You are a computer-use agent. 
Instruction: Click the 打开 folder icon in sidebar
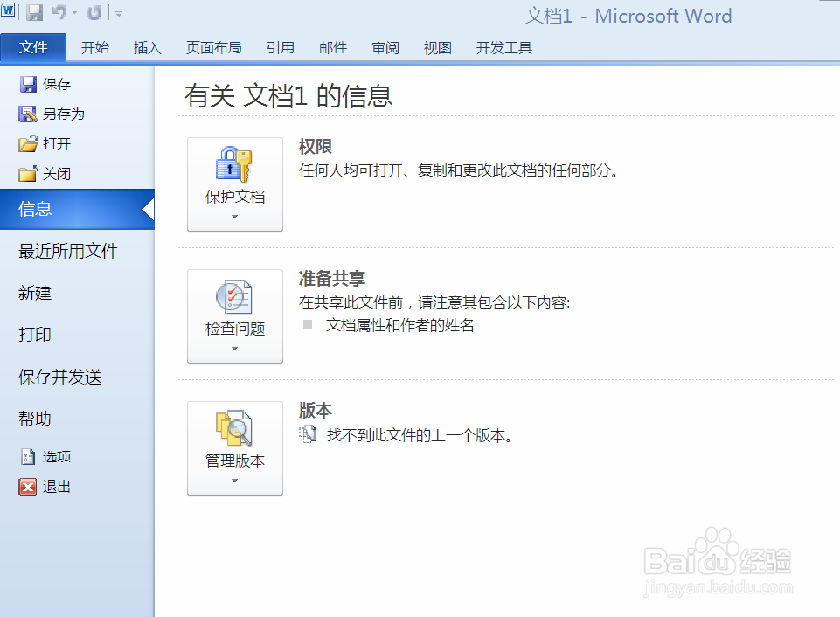[x=28, y=144]
